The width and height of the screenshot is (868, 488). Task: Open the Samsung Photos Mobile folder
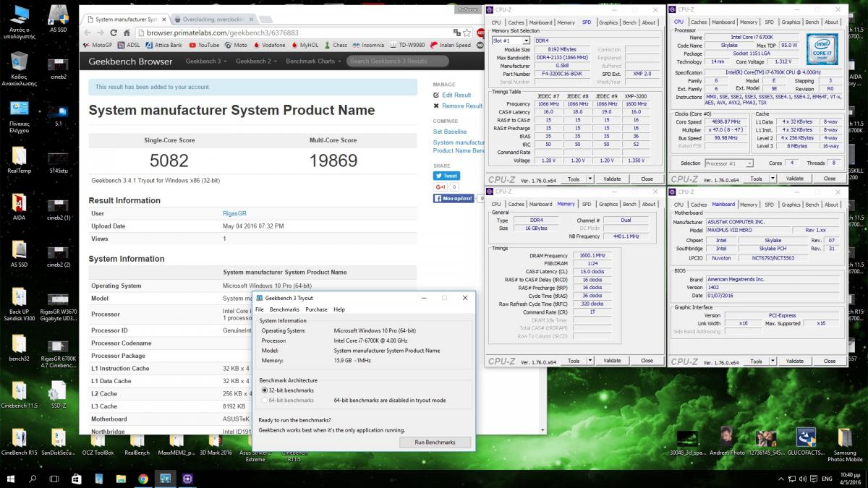coord(845,445)
